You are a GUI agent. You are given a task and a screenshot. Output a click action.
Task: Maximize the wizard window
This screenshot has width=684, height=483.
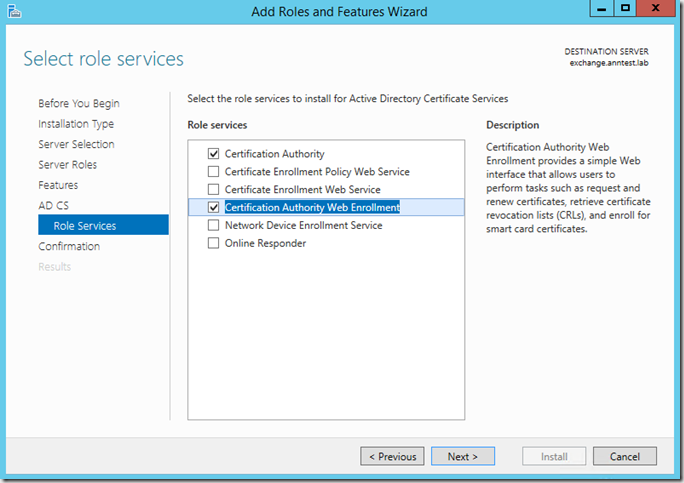tap(624, 8)
